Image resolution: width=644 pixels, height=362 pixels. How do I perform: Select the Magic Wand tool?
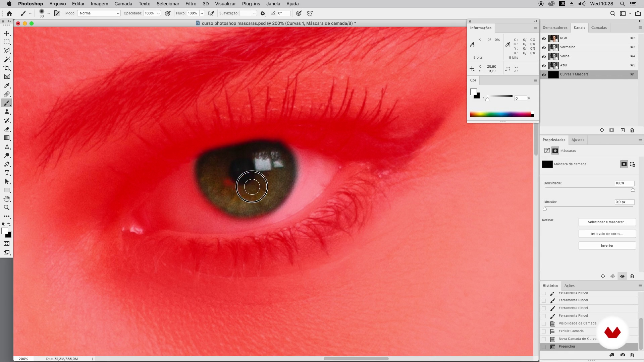click(x=7, y=59)
